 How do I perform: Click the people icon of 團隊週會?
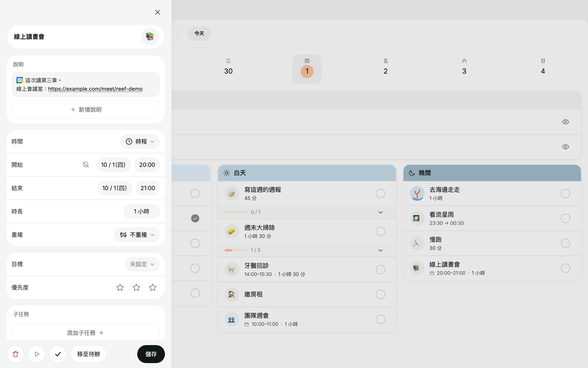click(232, 319)
